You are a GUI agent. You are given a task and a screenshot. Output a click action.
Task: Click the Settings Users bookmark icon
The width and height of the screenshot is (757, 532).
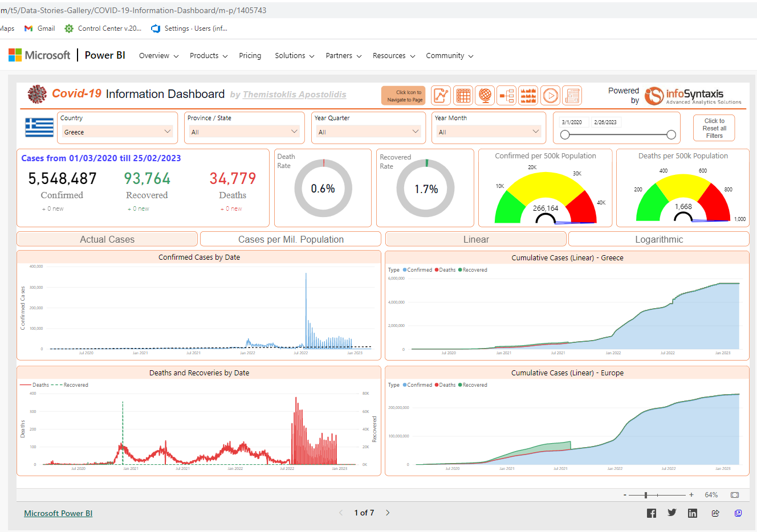[156, 28]
